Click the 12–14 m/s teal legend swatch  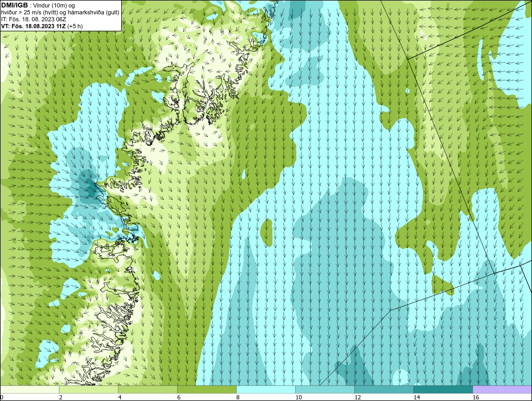point(384,389)
